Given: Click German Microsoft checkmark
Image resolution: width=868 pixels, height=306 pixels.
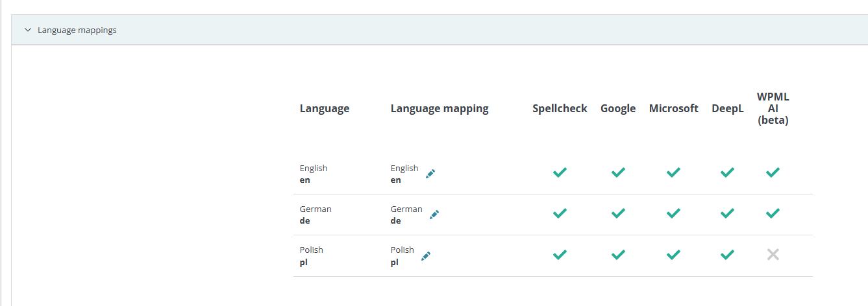Looking at the screenshot, I should pos(673,213).
